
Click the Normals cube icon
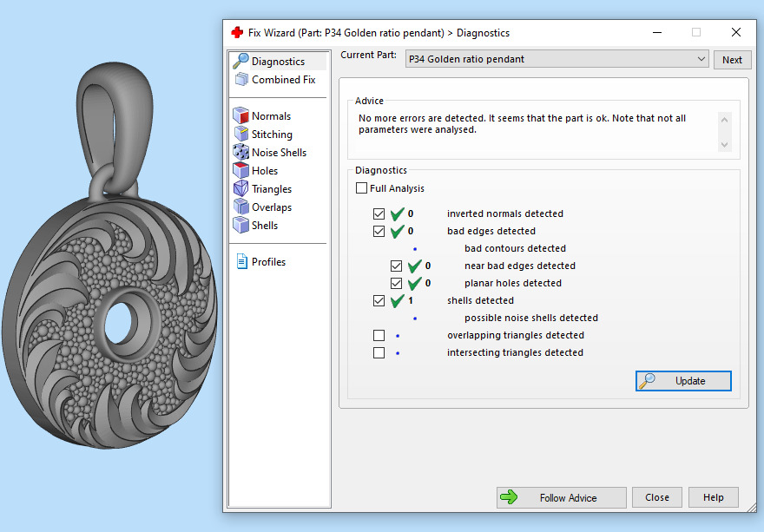click(x=240, y=115)
